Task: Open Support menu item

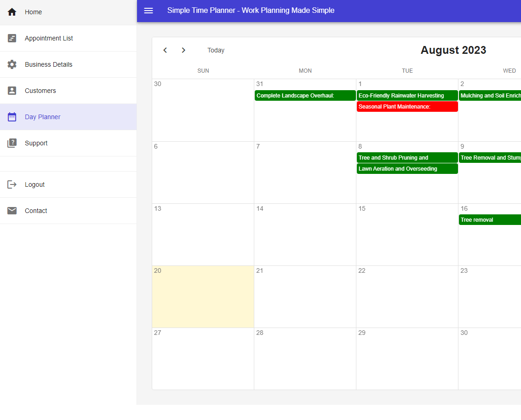Action: (68, 143)
